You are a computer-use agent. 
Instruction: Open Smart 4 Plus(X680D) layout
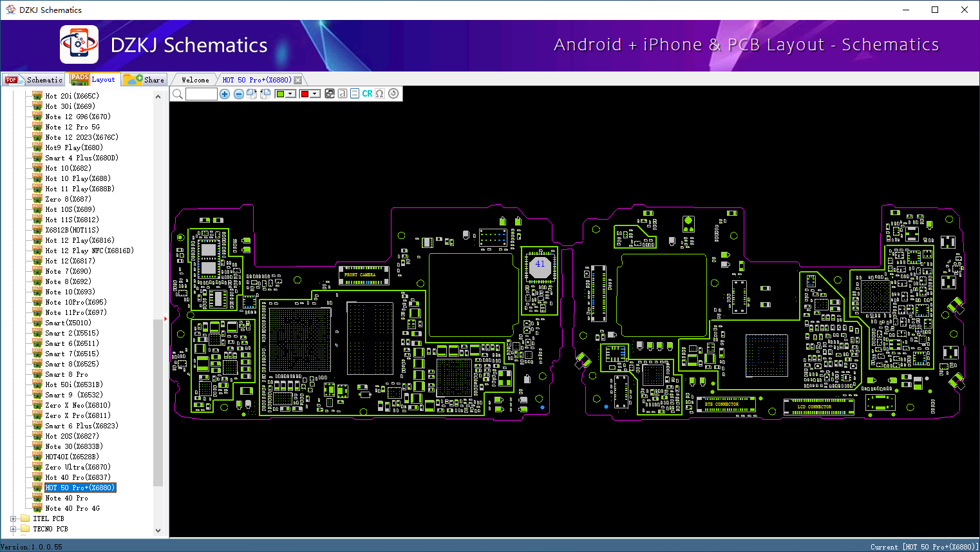(x=82, y=158)
